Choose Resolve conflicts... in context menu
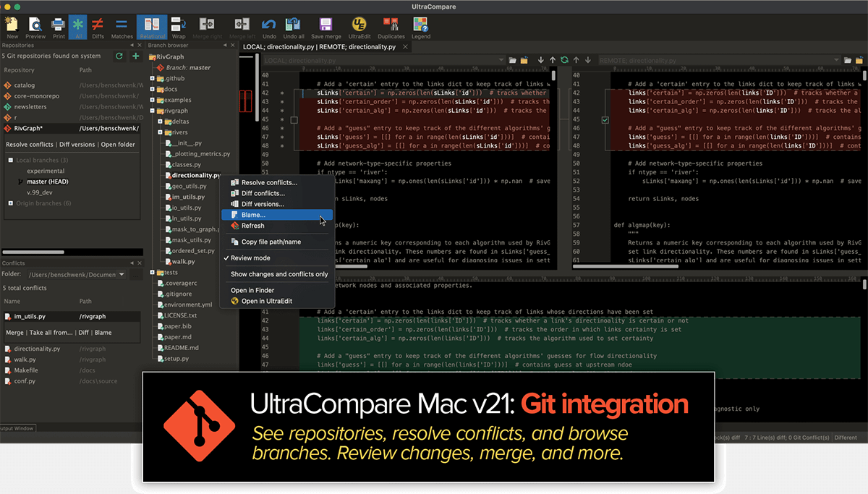868x494 pixels. 276,182
